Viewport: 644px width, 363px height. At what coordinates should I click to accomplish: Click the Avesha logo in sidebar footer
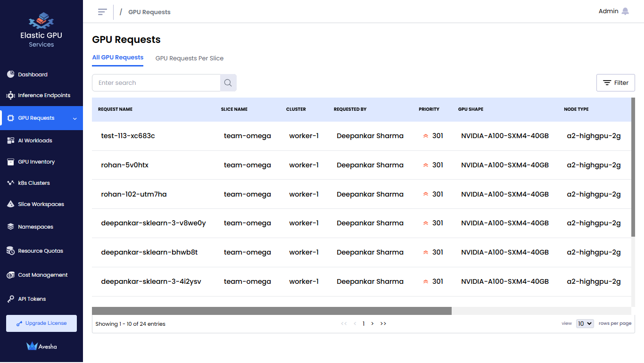tap(41, 346)
